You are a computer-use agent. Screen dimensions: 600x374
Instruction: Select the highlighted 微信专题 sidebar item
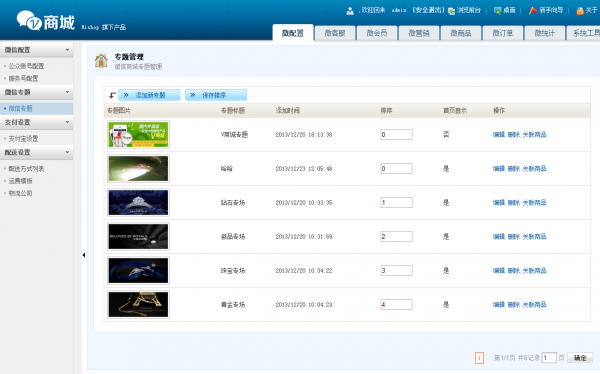36,108
